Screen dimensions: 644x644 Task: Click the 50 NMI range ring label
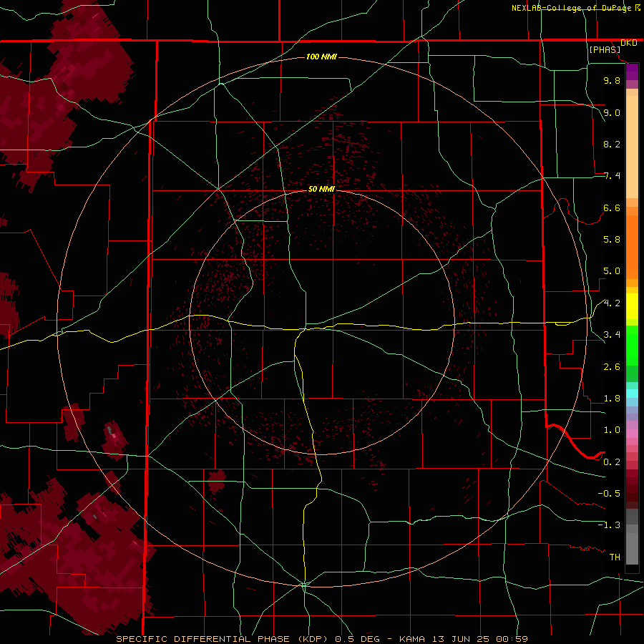321,189
